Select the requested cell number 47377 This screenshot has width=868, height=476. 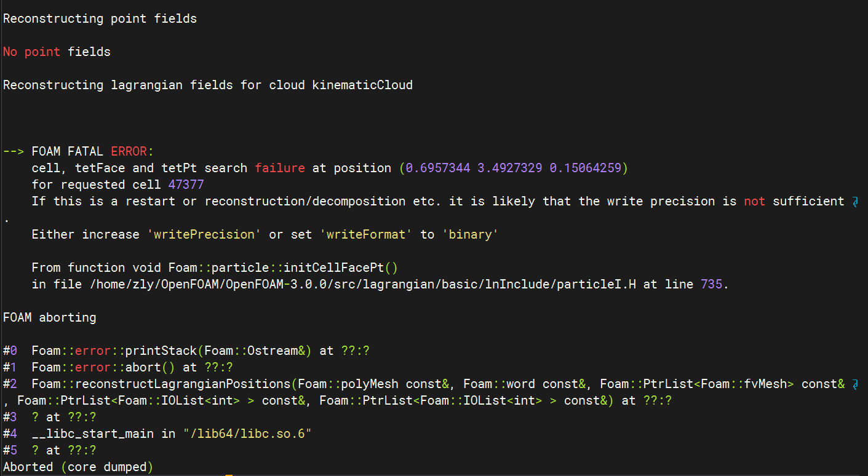(186, 184)
